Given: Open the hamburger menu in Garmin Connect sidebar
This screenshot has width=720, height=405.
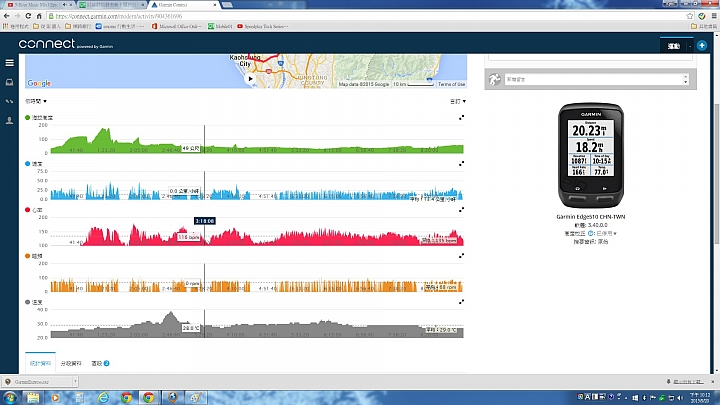Looking at the screenshot, I should tap(9, 63).
